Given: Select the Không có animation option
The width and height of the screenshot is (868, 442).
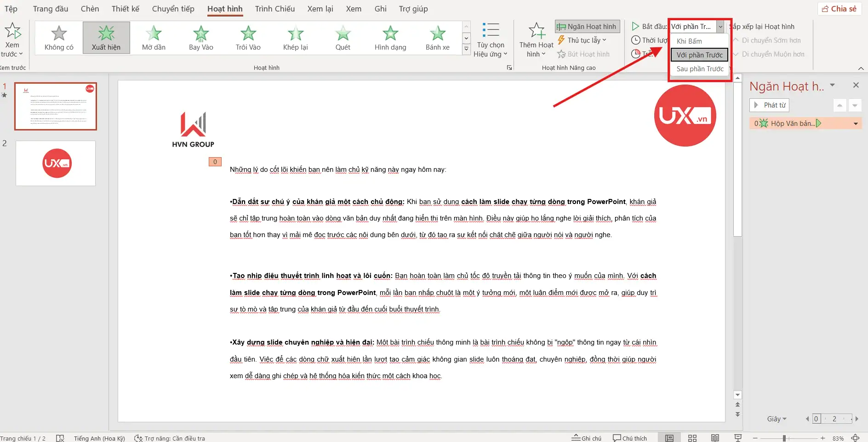Looking at the screenshot, I should tap(59, 38).
